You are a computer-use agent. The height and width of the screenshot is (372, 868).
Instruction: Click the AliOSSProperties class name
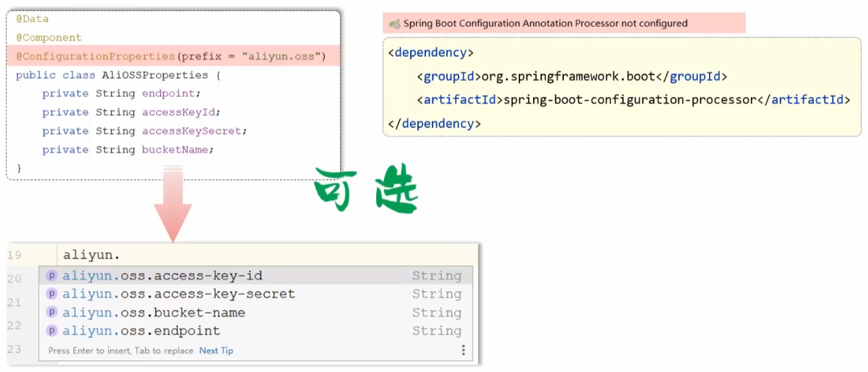[154, 75]
